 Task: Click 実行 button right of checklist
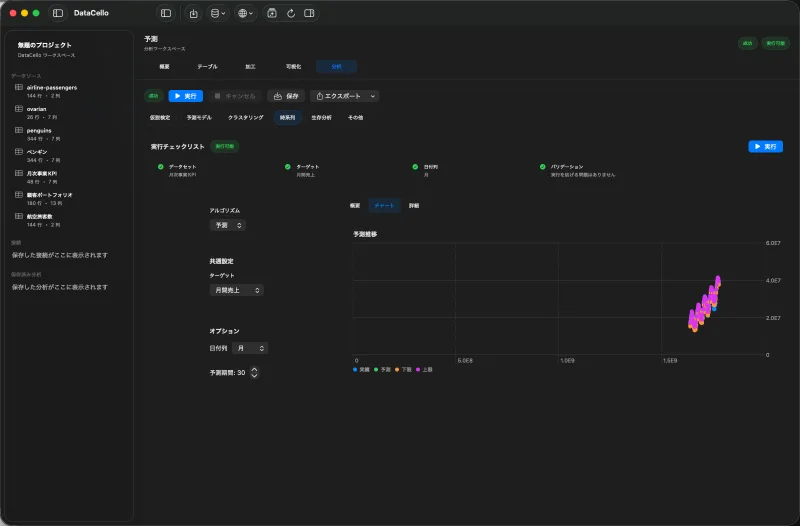pos(765,146)
